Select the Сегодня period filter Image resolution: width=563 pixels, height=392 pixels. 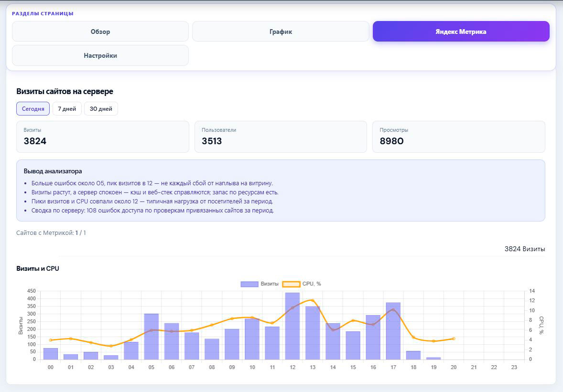[x=33, y=109]
